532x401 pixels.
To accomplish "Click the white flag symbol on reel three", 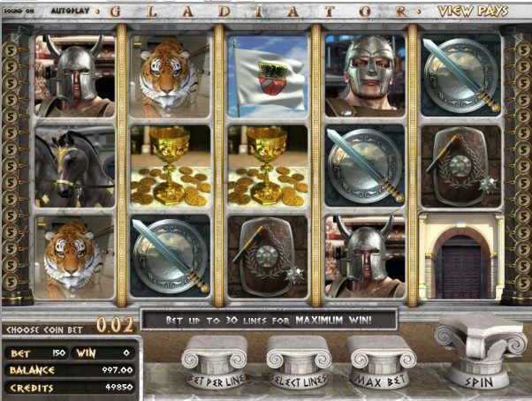I will [268, 77].
